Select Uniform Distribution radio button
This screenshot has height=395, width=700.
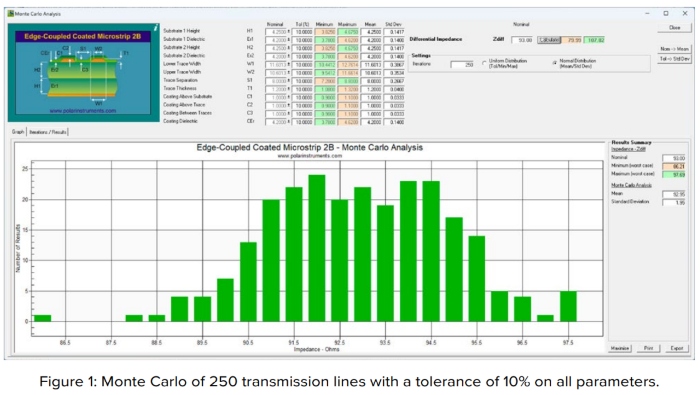tap(484, 63)
